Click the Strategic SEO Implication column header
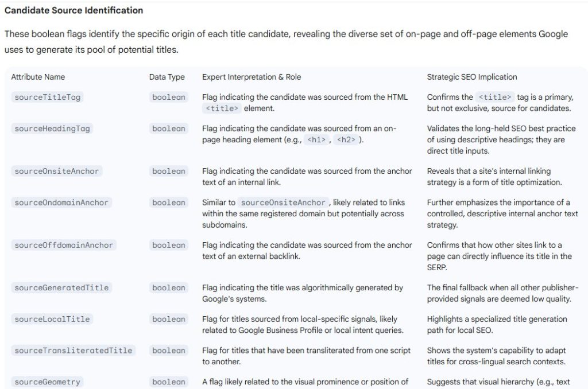588x389 pixels. 472,77
